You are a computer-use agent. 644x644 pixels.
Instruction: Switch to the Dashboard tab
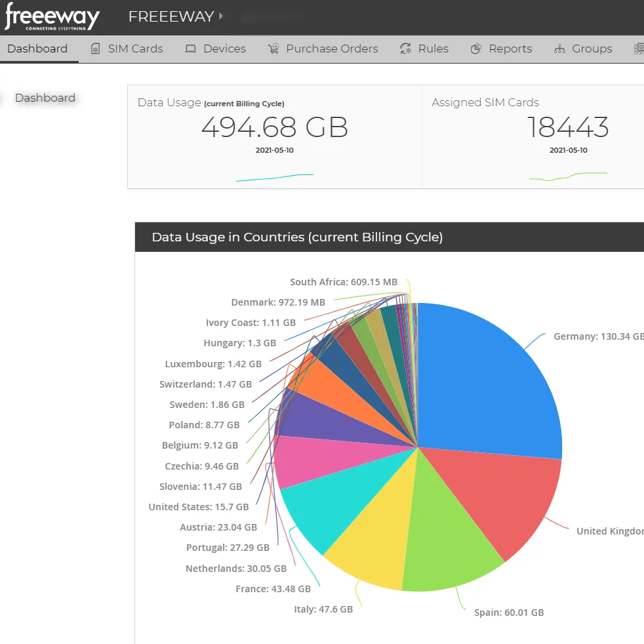pos(37,48)
